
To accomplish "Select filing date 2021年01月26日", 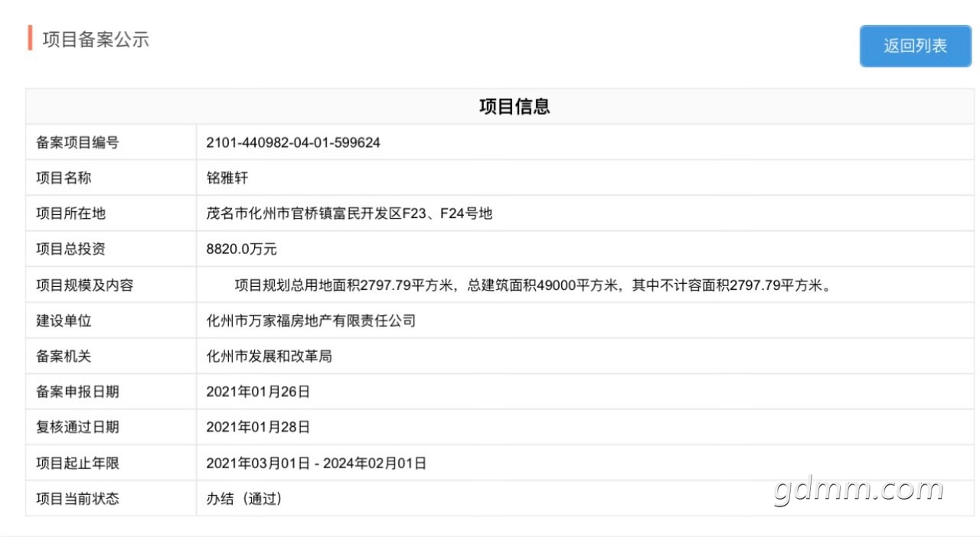I will tap(258, 392).
